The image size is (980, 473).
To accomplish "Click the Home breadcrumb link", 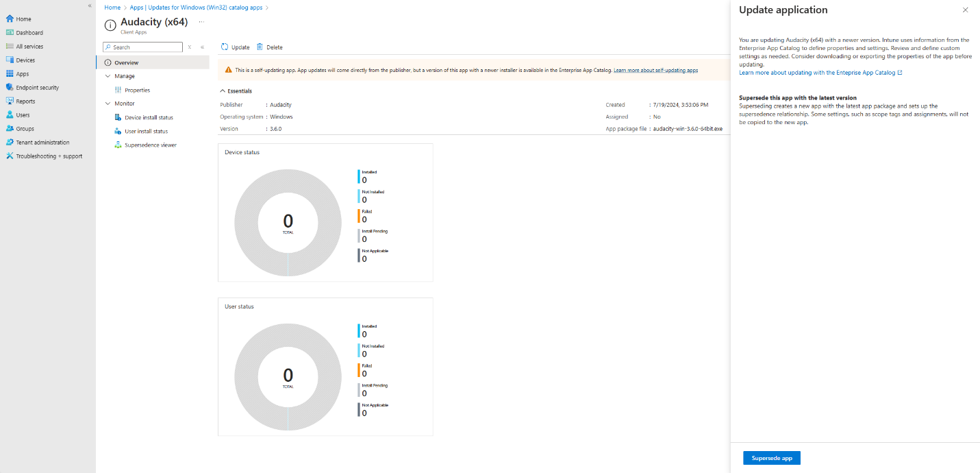I will coord(112,8).
